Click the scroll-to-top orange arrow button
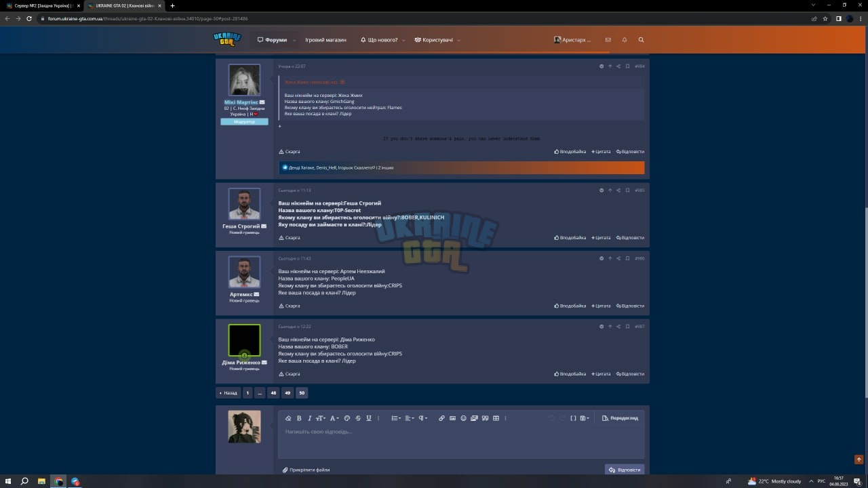Screen dimensions: 868x488 pyautogui.click(x=859, y=460)
